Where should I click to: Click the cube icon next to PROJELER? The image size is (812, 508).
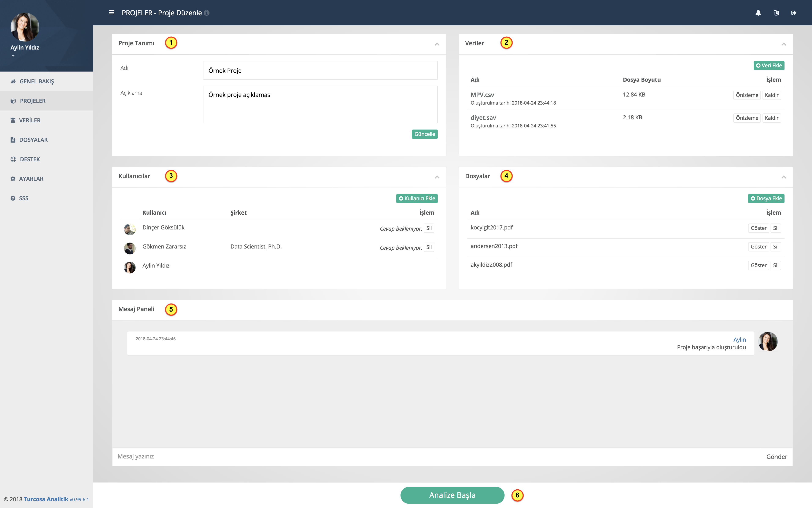click(x=13, y=101)
